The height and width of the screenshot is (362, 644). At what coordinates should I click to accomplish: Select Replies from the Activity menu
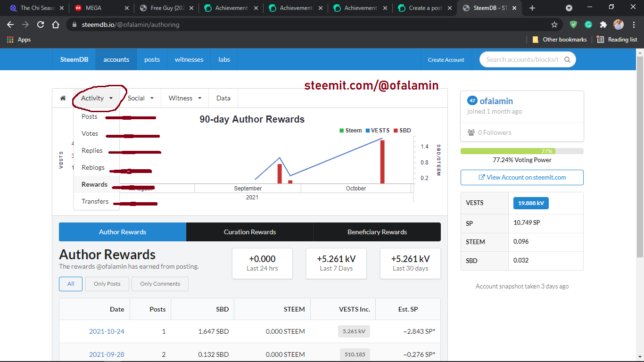point(97,150)
